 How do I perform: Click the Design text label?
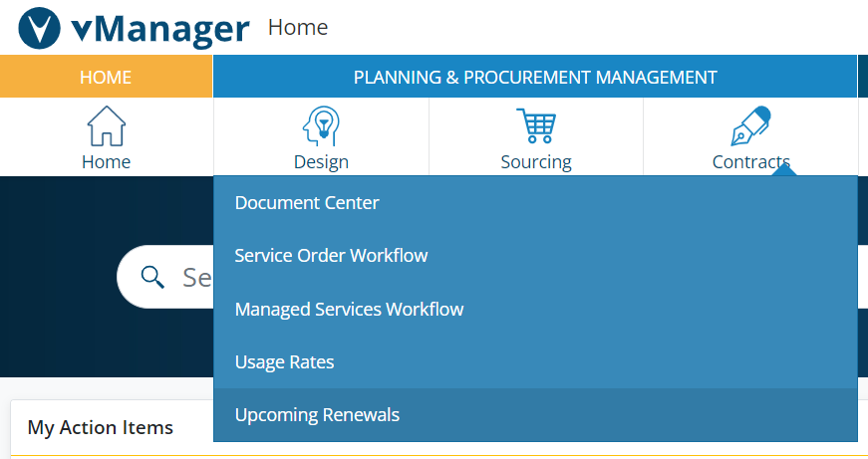pyautogui.click(x=321, y=162)
